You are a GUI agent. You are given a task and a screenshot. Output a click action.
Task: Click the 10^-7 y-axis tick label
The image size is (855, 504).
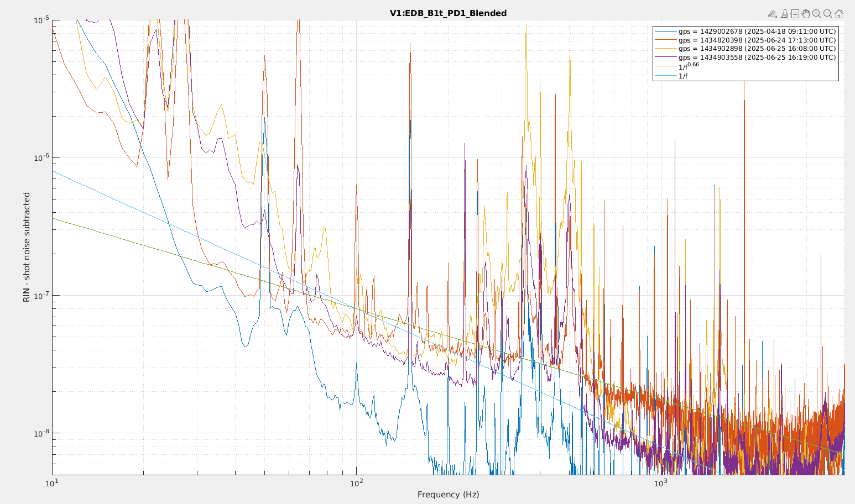coord(42,296)
